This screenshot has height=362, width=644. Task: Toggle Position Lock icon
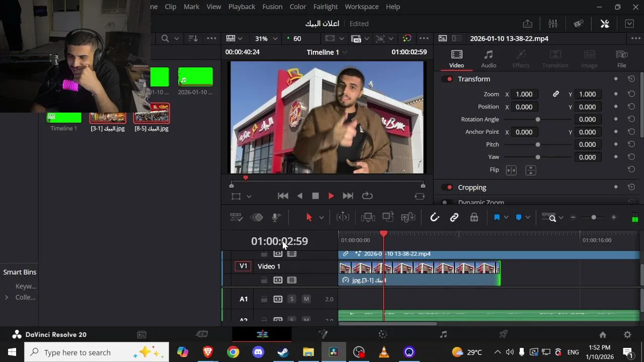(474, 217)
